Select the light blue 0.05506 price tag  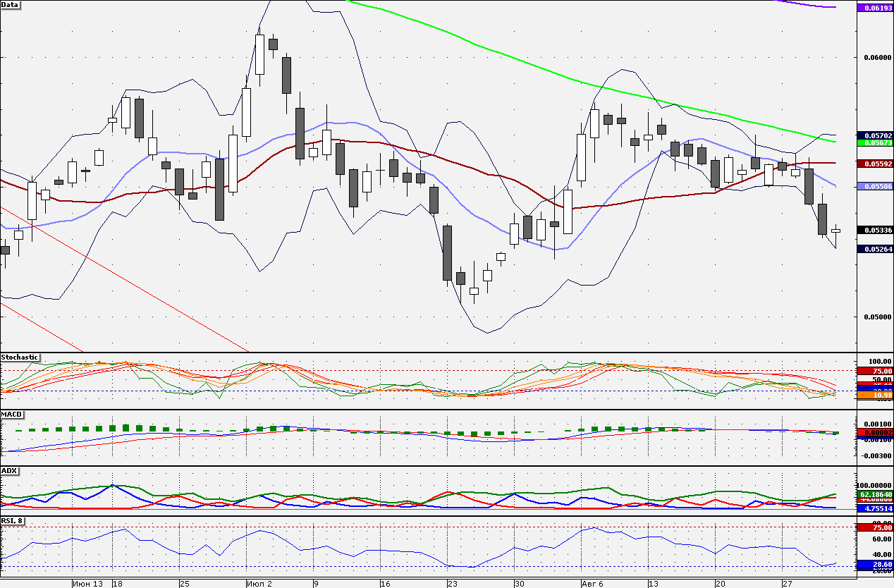[x=874, y=186]
